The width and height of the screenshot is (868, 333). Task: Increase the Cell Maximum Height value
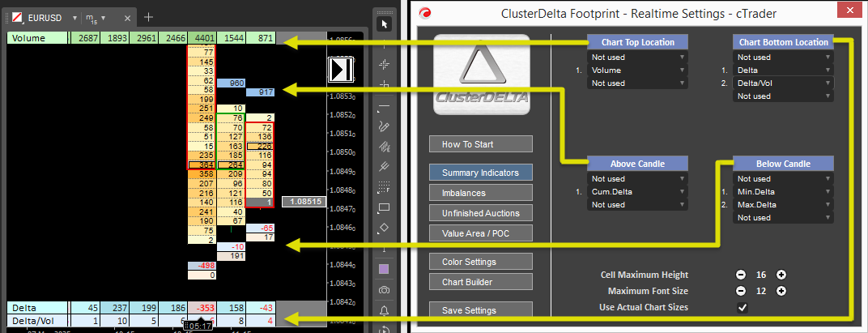point(781,275)
